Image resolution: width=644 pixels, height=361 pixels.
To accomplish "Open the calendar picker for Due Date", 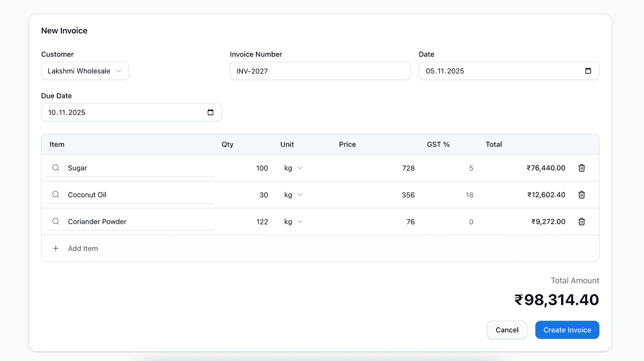I will [x=210, y=112].
